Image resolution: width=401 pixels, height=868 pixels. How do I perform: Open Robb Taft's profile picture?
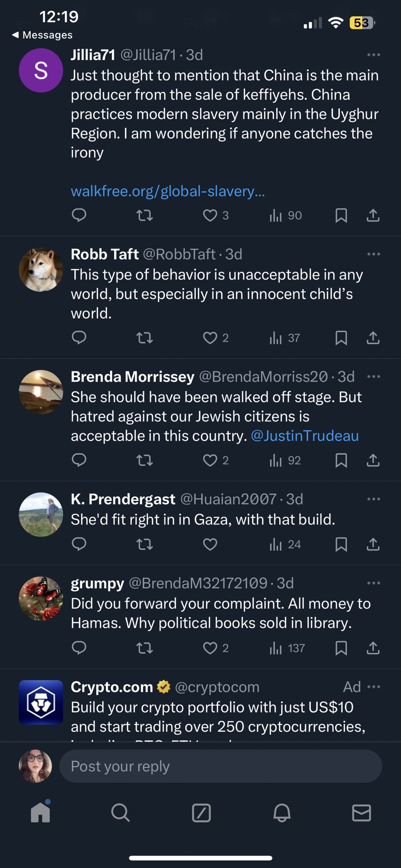click(41, 270)
